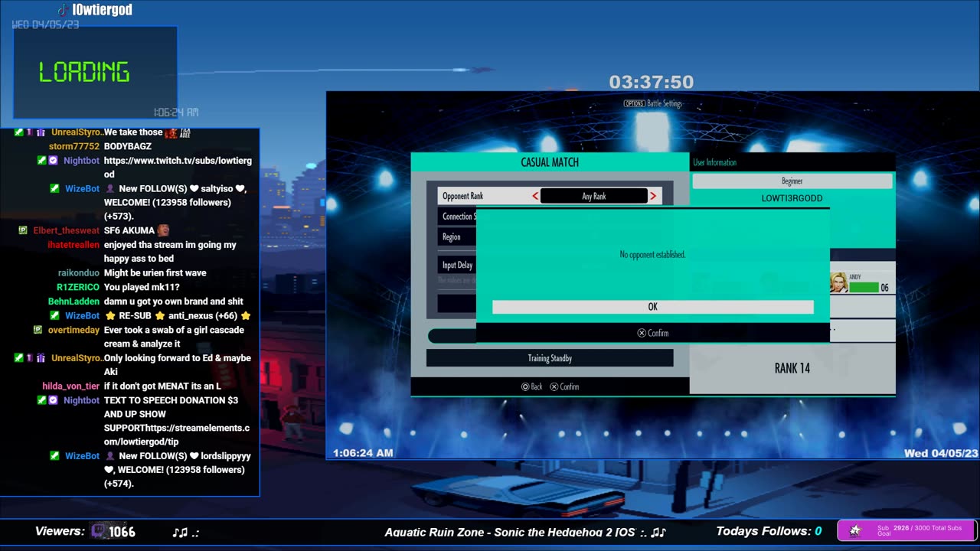Click username BehnLadden in chat
This screenshot has height=551, width=980.
[73, 302]
